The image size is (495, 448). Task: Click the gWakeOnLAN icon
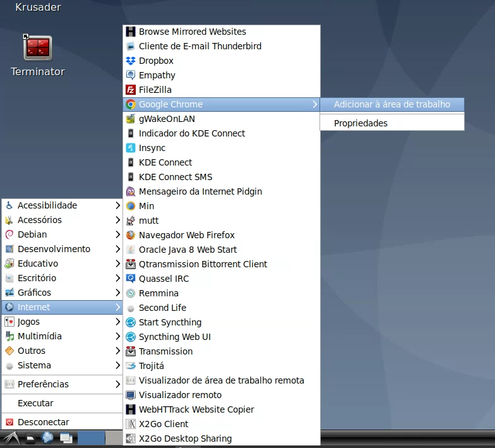(x=130, y=119)
